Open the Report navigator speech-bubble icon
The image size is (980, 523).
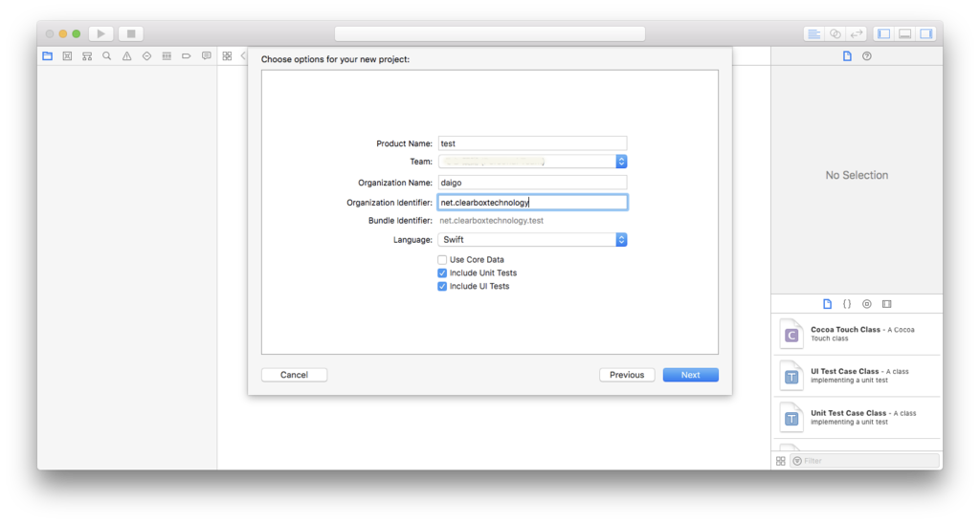tap(207, 56)
